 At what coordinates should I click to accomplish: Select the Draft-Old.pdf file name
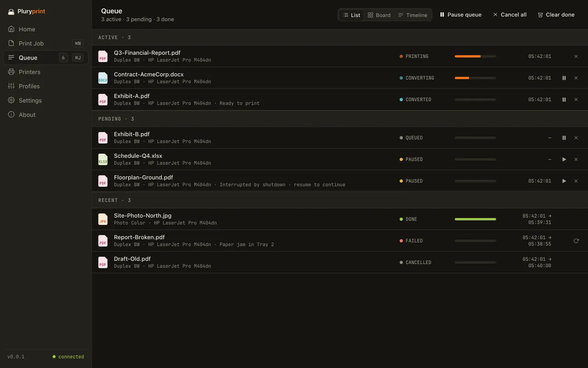(x=132, y=259)
